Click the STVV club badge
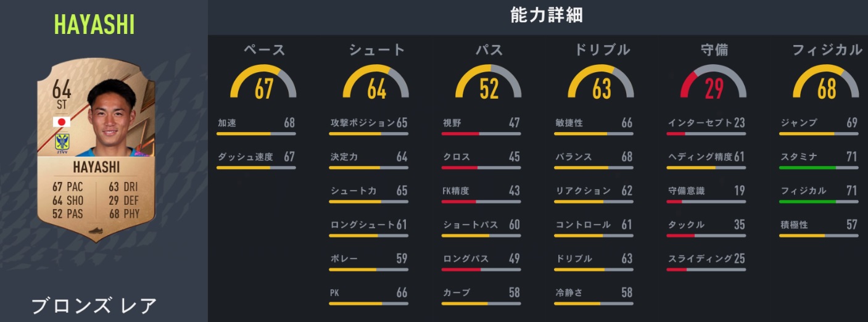 [x=62, y=142]
